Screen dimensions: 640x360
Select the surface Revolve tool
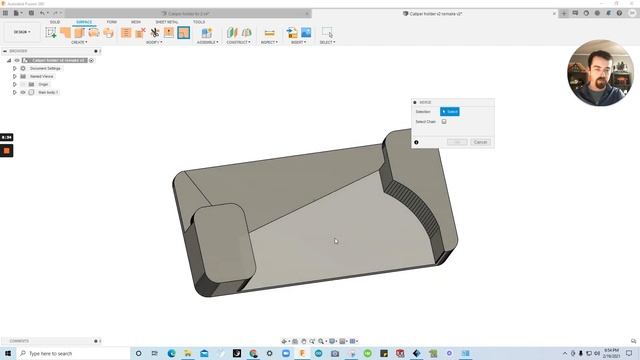[x=79, y=32]
